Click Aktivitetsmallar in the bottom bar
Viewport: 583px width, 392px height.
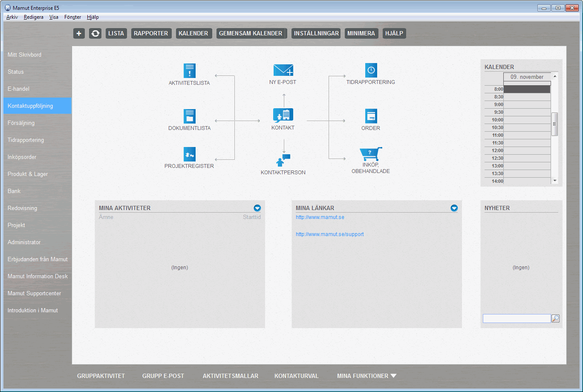[231, 376]
